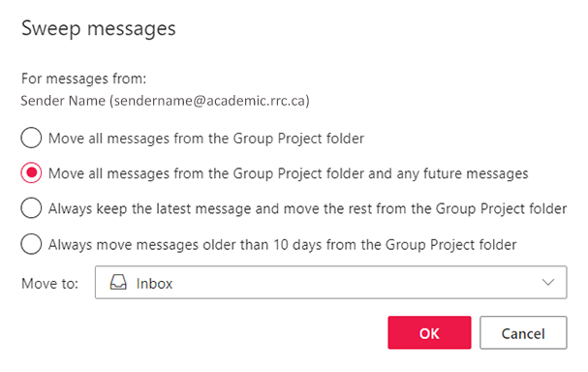Click the 'For messages from:' label

83,78
